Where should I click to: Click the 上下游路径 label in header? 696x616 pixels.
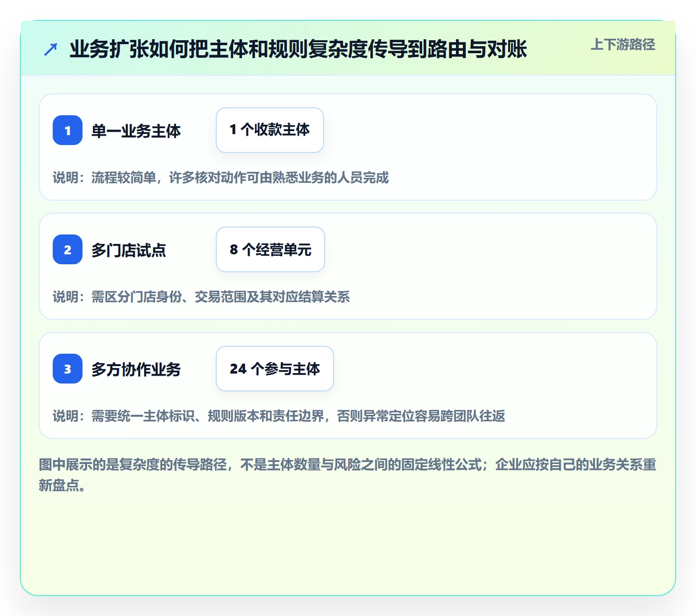point(623,45)
